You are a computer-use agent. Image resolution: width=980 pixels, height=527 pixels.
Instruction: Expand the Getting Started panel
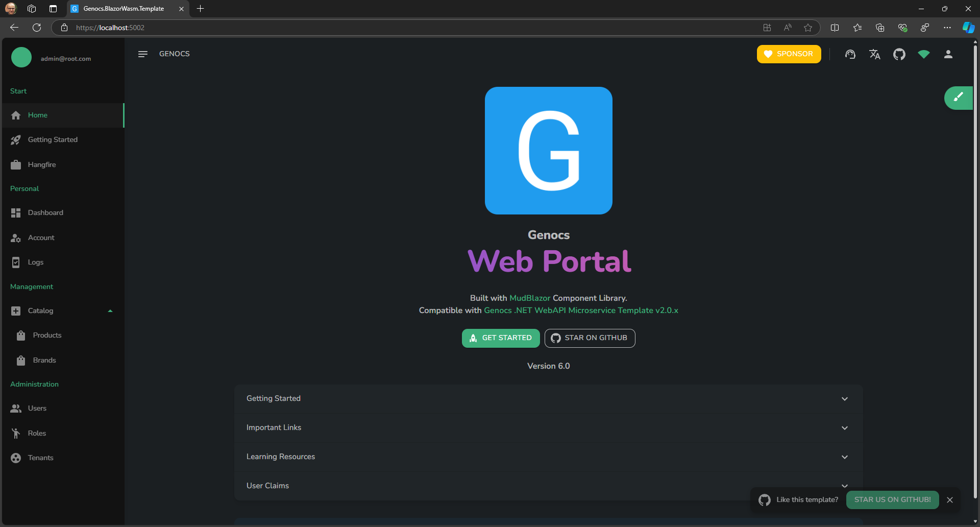click(548, 399)
